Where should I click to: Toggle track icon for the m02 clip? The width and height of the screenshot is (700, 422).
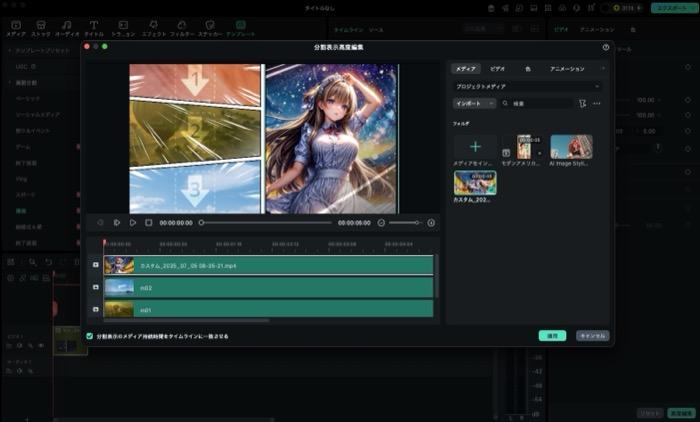(96, 287)
